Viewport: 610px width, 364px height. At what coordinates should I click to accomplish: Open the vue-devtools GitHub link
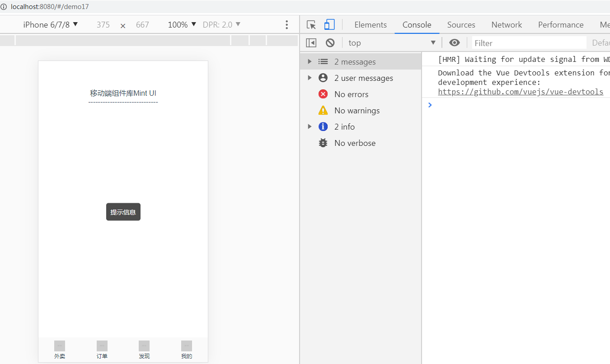(521, 92)
